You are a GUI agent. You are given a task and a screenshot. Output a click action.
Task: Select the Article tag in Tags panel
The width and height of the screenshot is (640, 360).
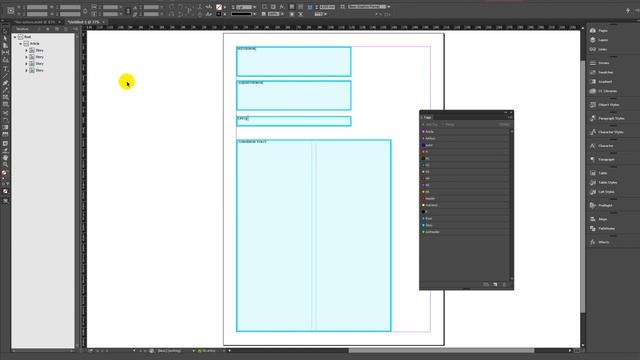pos(465,132)
